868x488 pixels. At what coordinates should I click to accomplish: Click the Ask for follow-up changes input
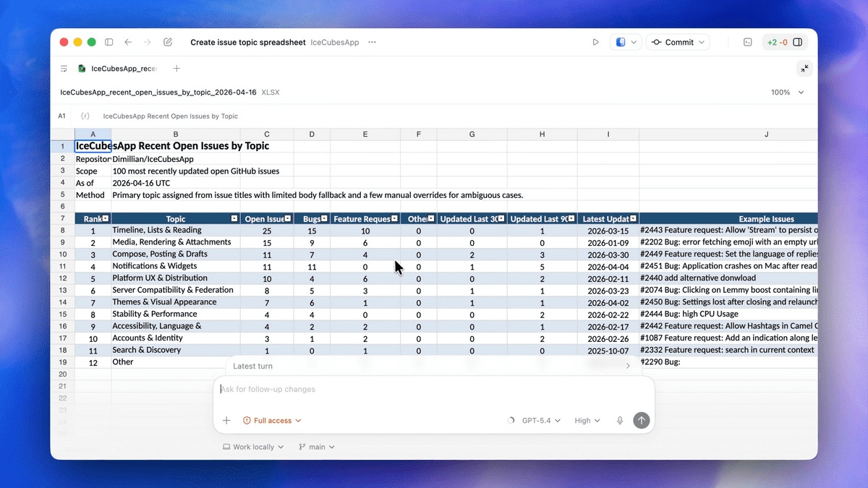coord(434,390)
